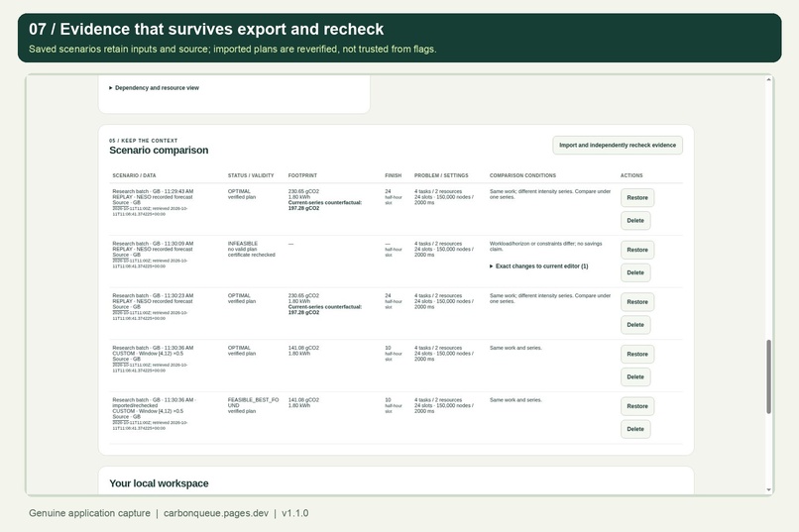The width and height of the screenshot is (799, 532).
Task: Select the Footprint column header
Action: tap(302, 175)
